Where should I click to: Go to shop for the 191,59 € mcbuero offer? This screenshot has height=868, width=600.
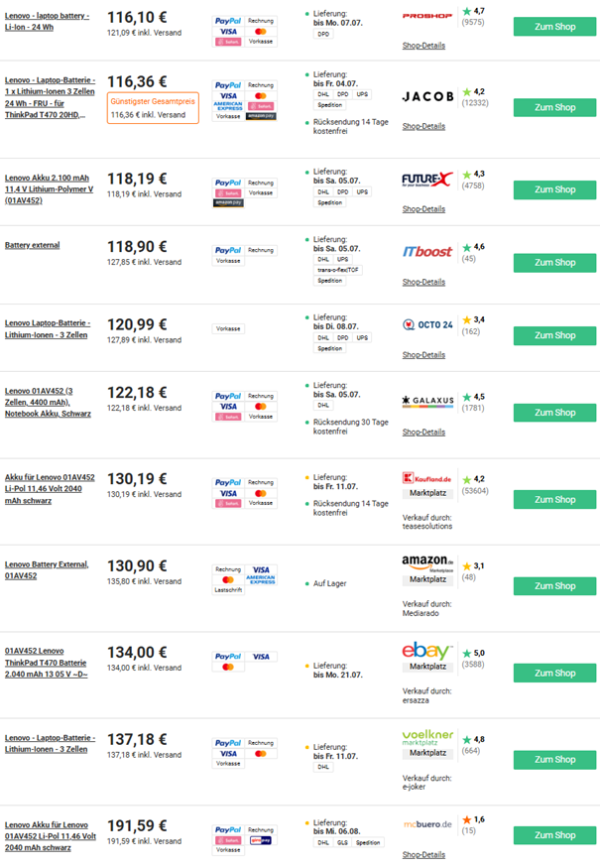click(x=554, y=835)
